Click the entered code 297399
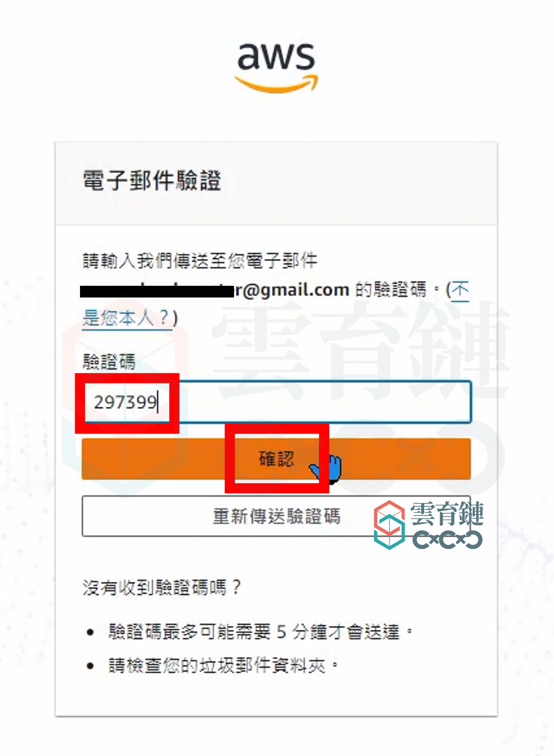554x756 pixels. tap(126, 402)
